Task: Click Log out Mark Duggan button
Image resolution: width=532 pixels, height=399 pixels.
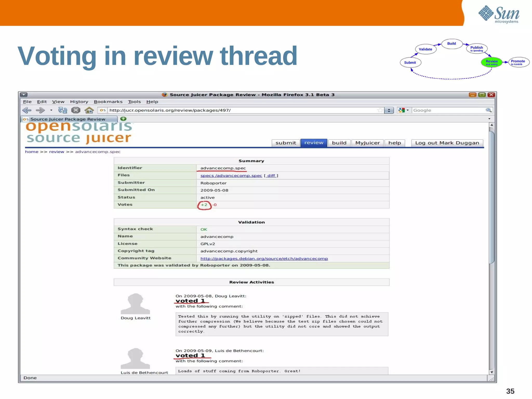Action: 447,143
